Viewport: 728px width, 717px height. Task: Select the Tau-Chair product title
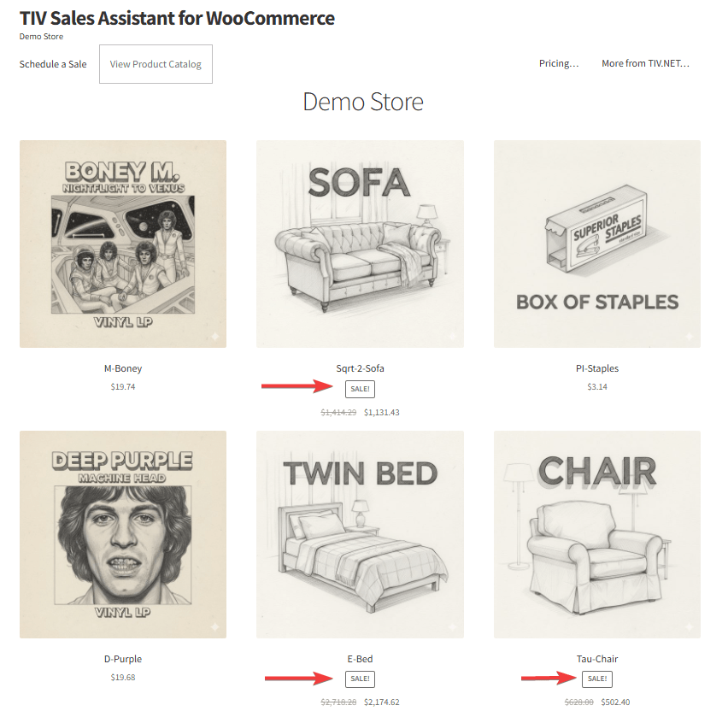tap(596, 659)
